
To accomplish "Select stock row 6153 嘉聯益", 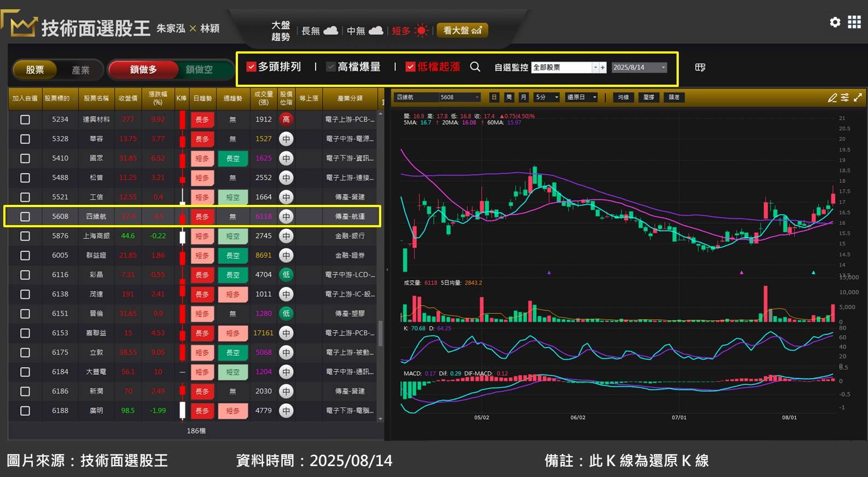I will 96,333.
